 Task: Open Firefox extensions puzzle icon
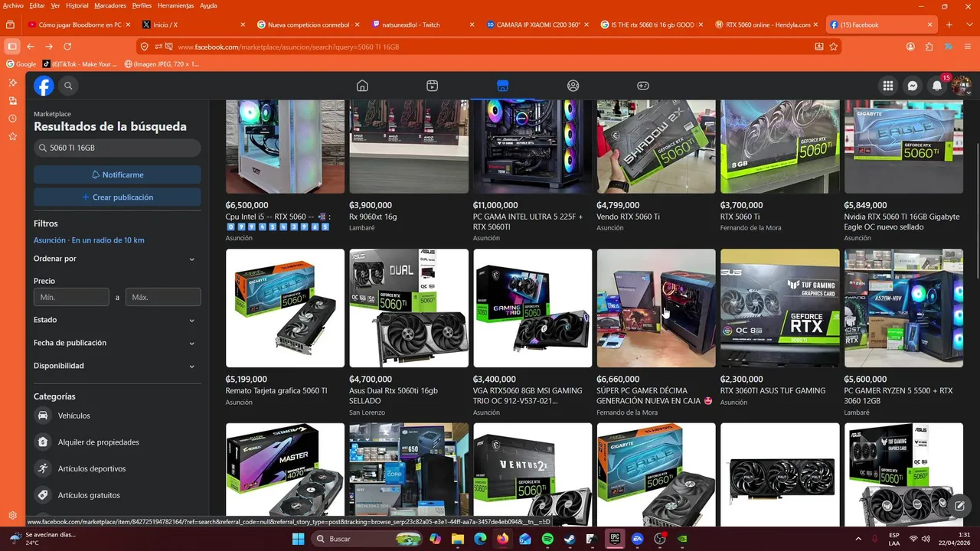(929, 47)
